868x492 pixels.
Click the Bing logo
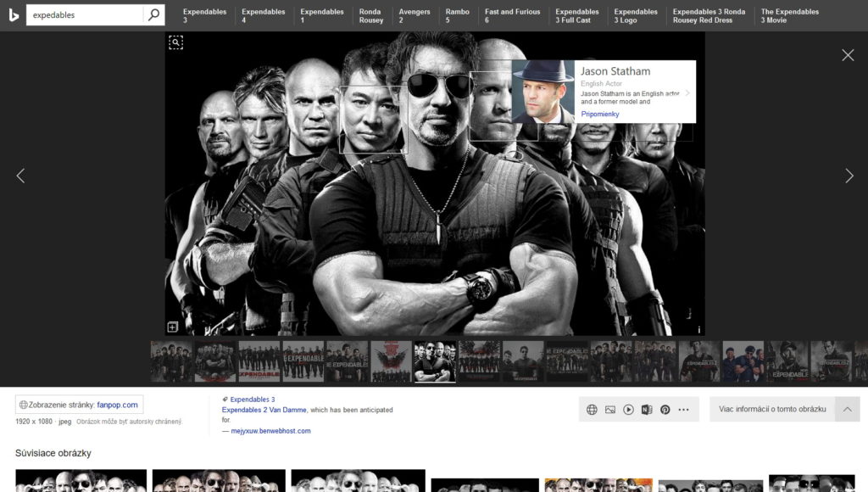pyautogui.click(x=14, y=15)
